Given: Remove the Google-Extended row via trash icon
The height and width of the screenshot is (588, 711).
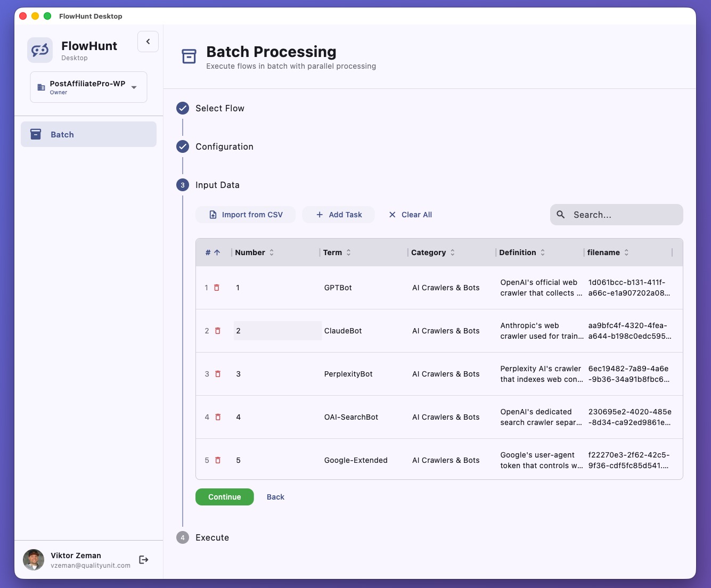Looking at the screenshot, I should [x=217, y=460].
